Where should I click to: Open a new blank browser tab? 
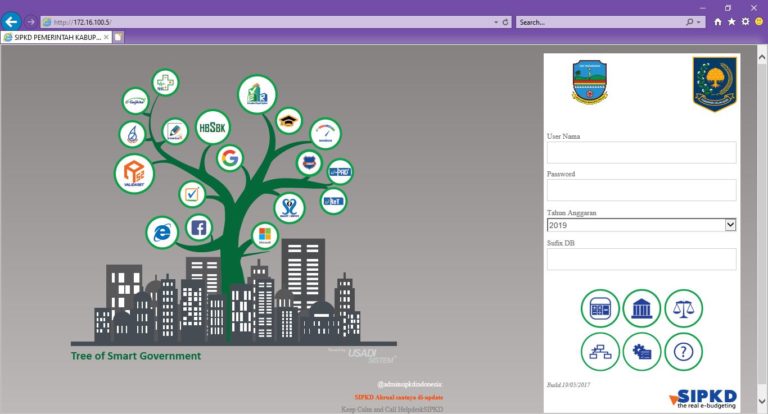[x=118, y=37]
